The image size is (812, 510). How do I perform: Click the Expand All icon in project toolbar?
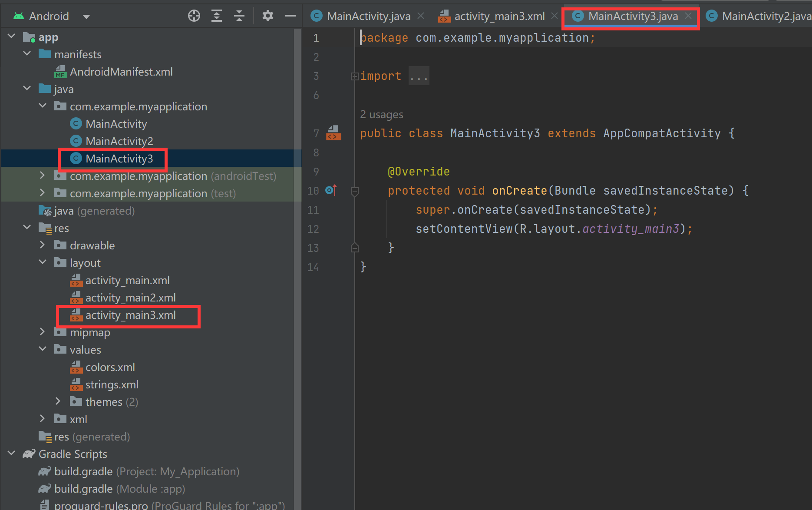click(x=216, y=16)
